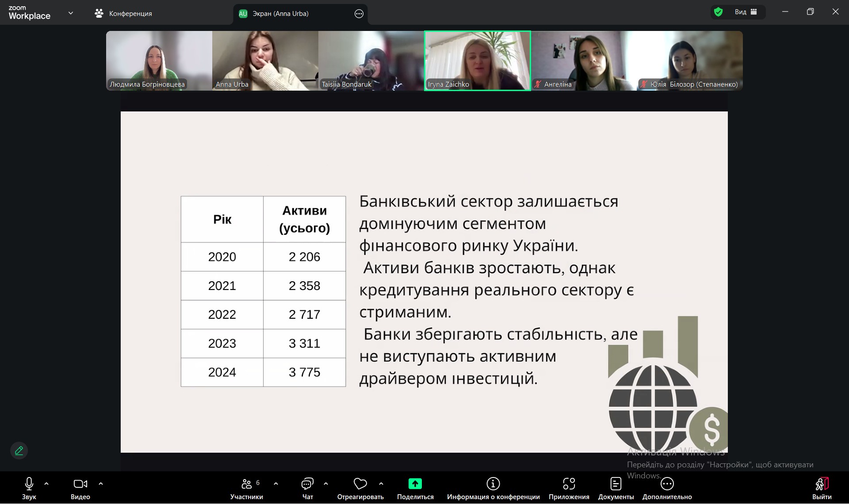Click the green encryption shield icon
Image resolution: width=849 pixels, height=504 pixels.
point(719,12)
